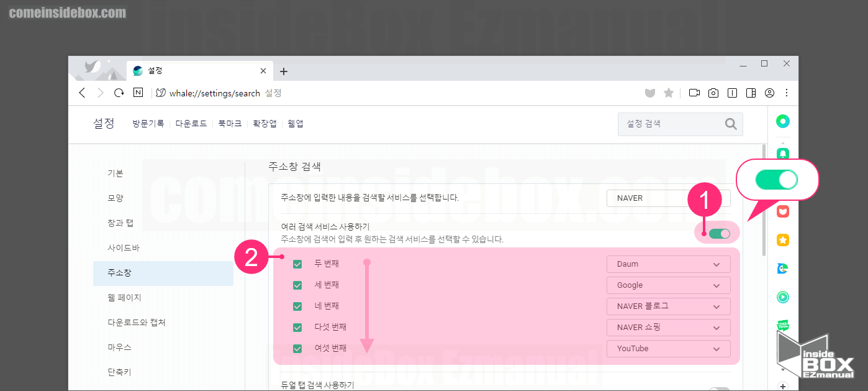Toggle 여러 검색 서비스 사용하기 switch
Image resolution: width=868 pixels, height=391 pixels.
click(720, 234)
